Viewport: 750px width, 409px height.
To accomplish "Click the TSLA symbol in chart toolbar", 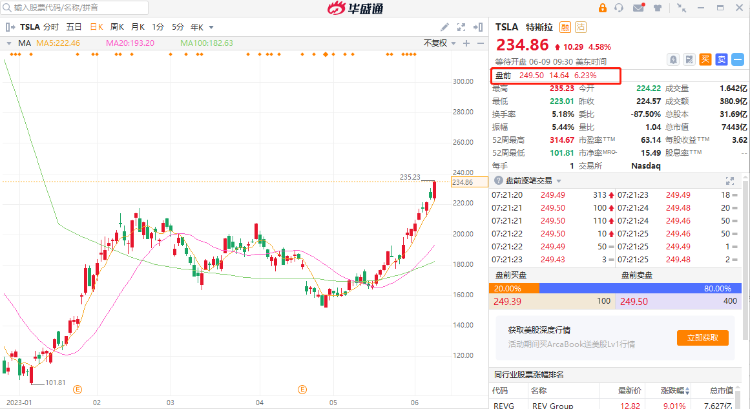I will coord(29,27).
